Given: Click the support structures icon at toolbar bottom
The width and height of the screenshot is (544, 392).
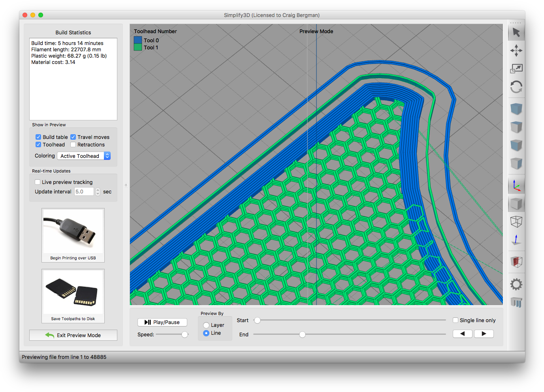Looking at the screenshot, I should [516, 302].
